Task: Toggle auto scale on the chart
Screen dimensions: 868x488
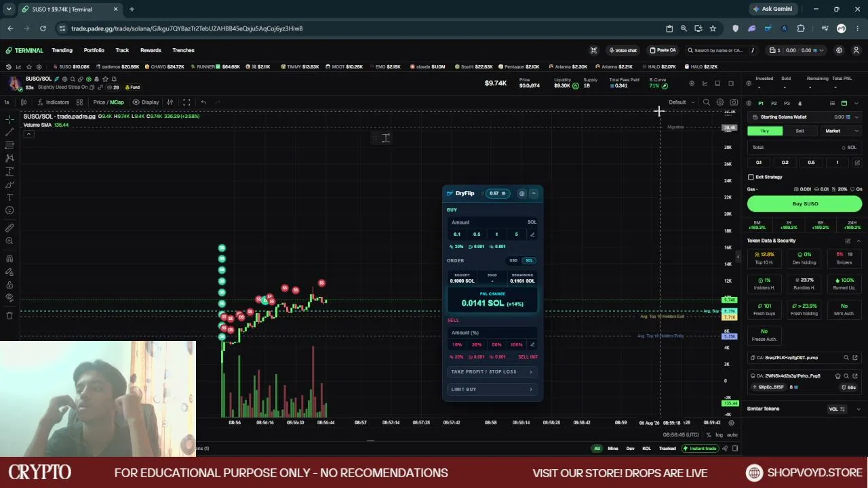Action: [732, 434]
